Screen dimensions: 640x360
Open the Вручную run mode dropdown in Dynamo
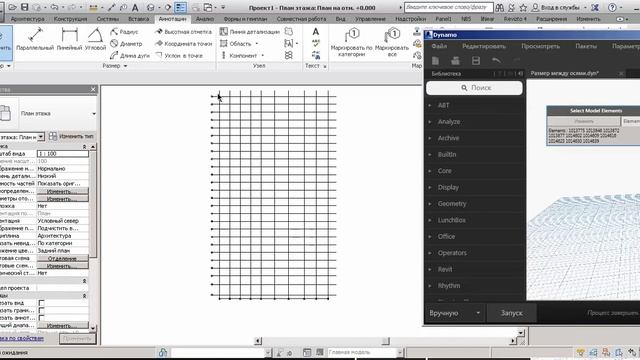click(478, 313)
